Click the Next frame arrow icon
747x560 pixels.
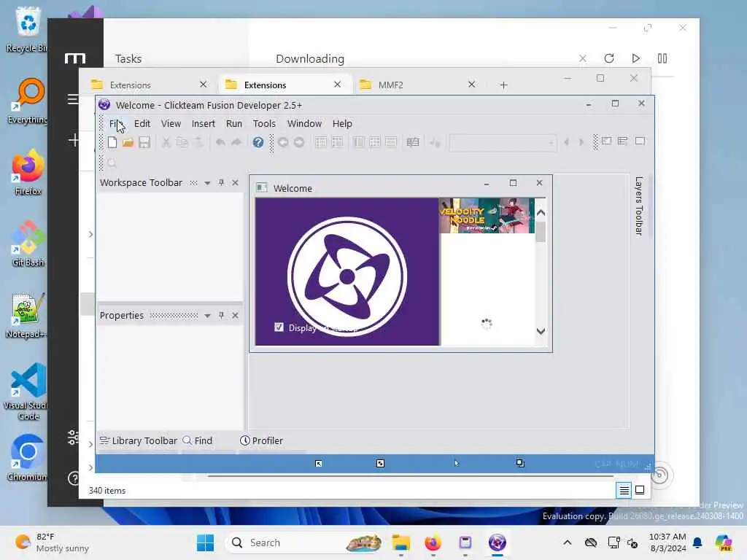pyautogui.click(x=581, y=142)
